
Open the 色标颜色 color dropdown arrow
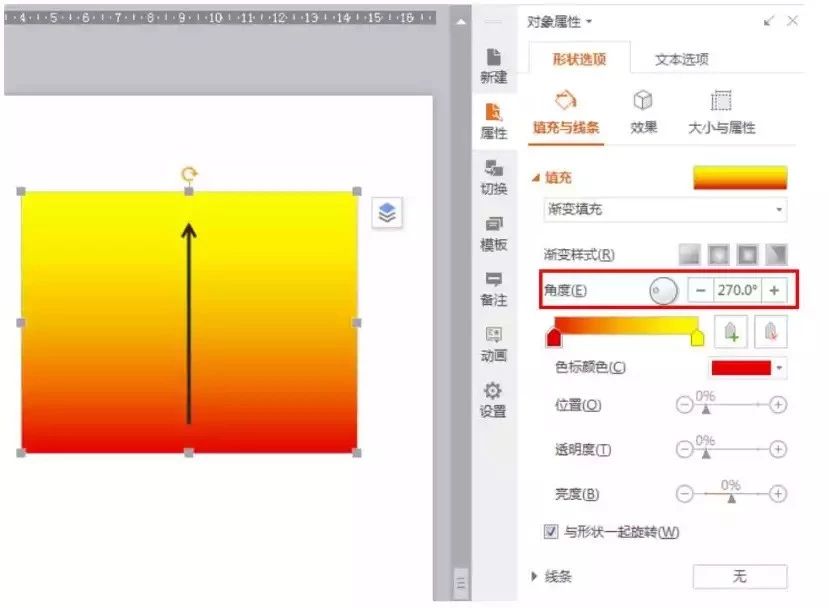(779, 368)
